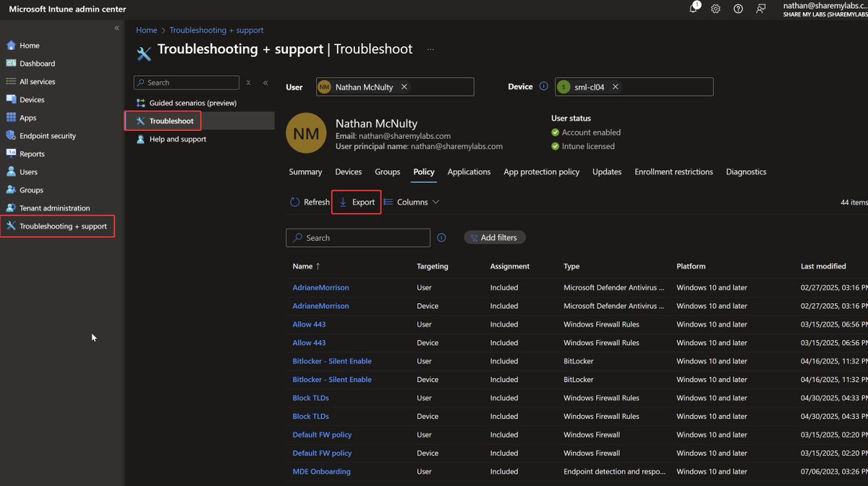Screen dimensions: 868x486
Task: Open the Columns dropdown
Action: (x=412, y=202)
